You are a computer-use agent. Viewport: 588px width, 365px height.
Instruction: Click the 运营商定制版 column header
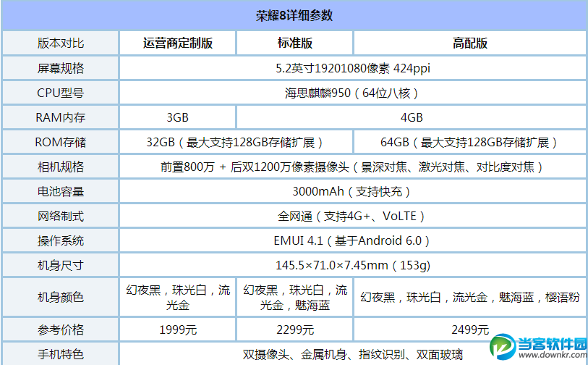177,43
